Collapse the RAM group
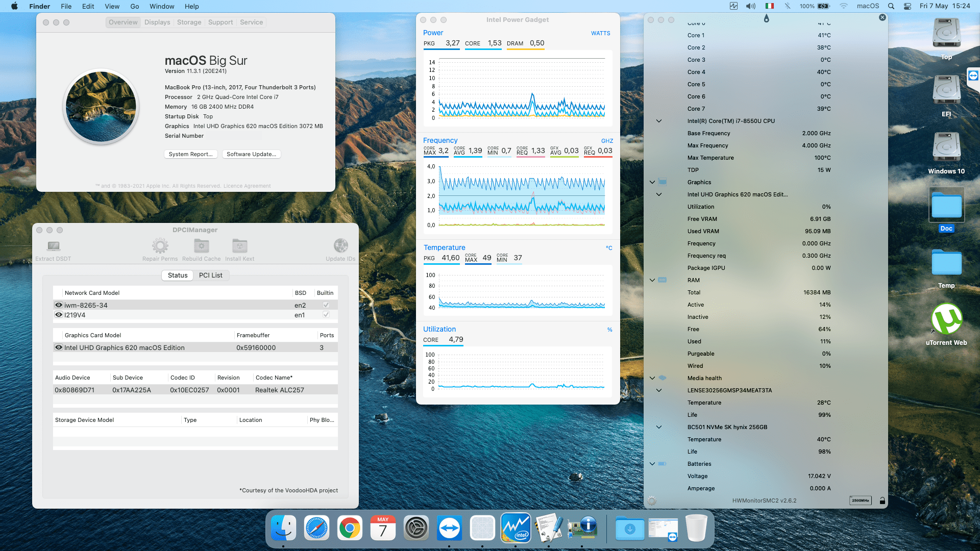Image resolution: width=980 pixels, height=551 pixels. (652, 280)
